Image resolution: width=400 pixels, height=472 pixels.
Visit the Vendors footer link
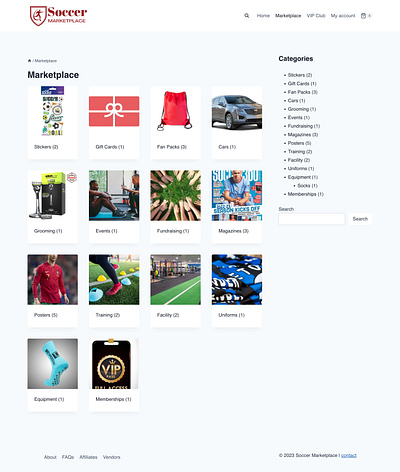111,457
